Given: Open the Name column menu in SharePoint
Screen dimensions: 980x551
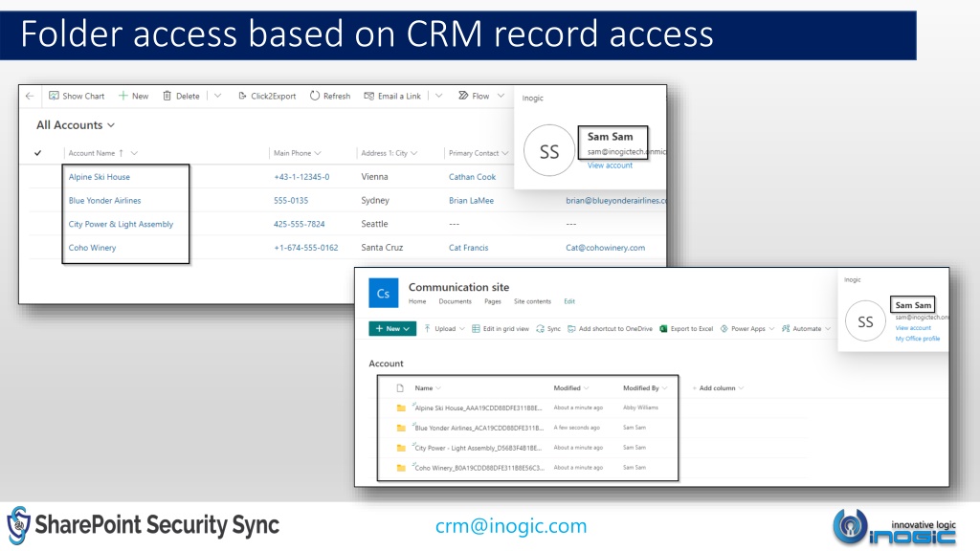Looking at the screenshot, I should point(428,388).
